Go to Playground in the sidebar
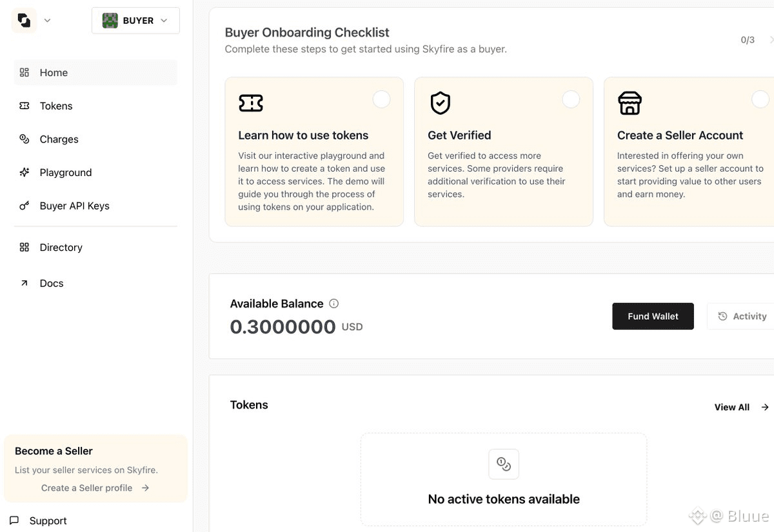Image resolution: width=774 pixels, height=532 pixels. point(65,172)
